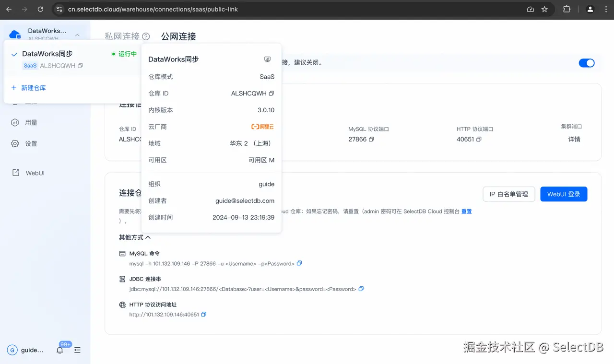Click WebUI external-link icon in sidebar
The image size is (614, 364).
click(x=15, y=173)
